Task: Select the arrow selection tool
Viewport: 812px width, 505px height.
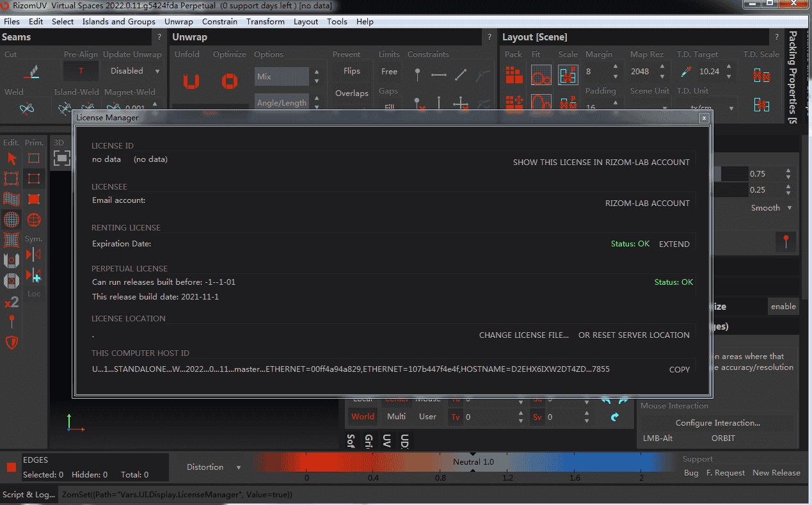Action: coord(12,159)
